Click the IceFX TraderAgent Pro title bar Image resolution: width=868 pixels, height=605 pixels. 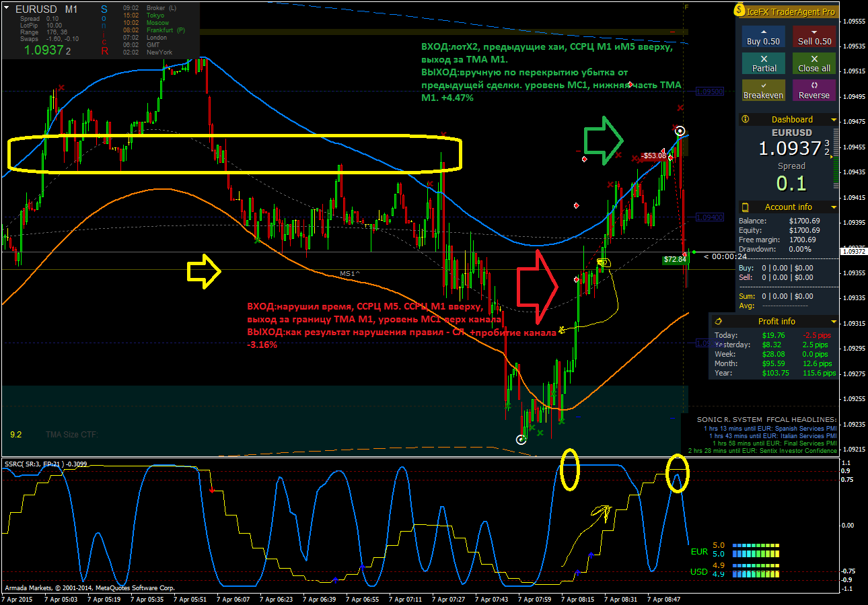tap(788, 11)
